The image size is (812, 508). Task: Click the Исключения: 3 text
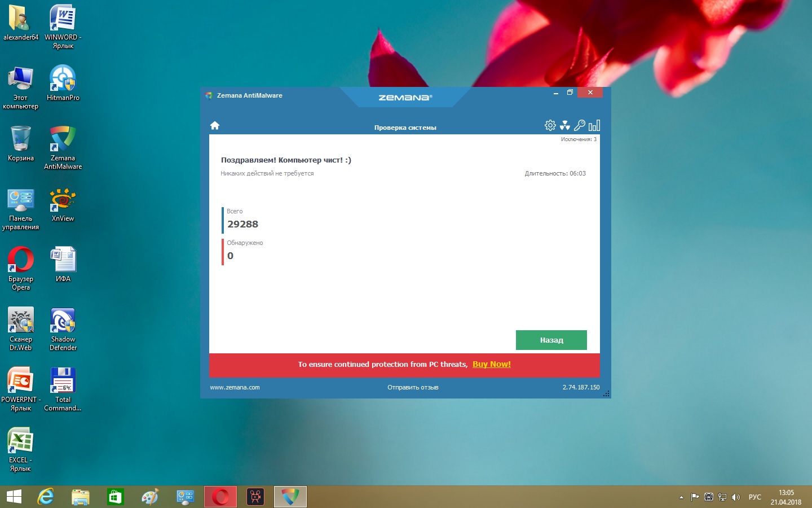tap(579, 139)
